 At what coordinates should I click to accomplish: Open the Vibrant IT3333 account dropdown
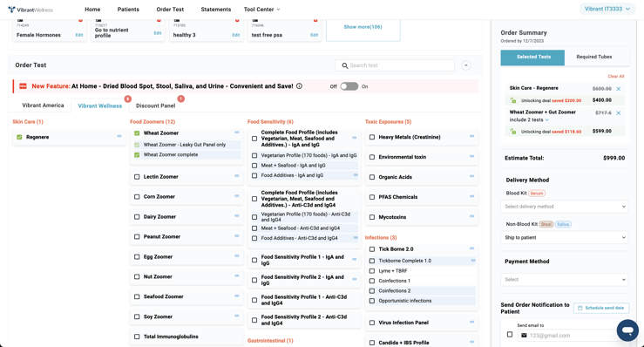(607, 9)
